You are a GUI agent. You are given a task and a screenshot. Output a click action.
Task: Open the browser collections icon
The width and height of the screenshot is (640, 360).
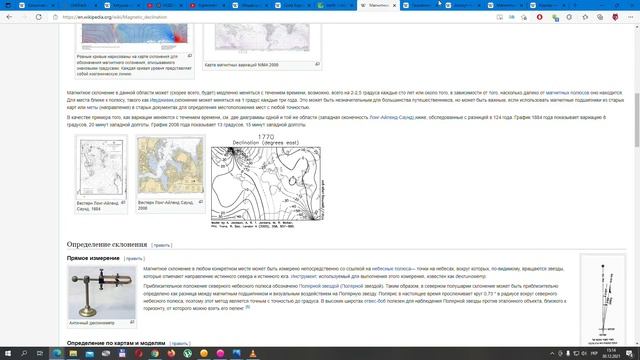coord(600,17)
